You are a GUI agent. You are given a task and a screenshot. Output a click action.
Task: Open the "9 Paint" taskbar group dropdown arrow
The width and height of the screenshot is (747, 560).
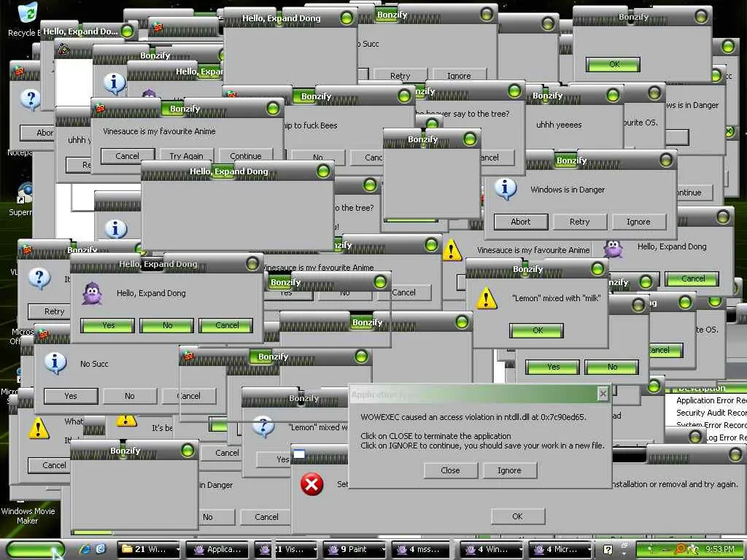pos(384,550)
